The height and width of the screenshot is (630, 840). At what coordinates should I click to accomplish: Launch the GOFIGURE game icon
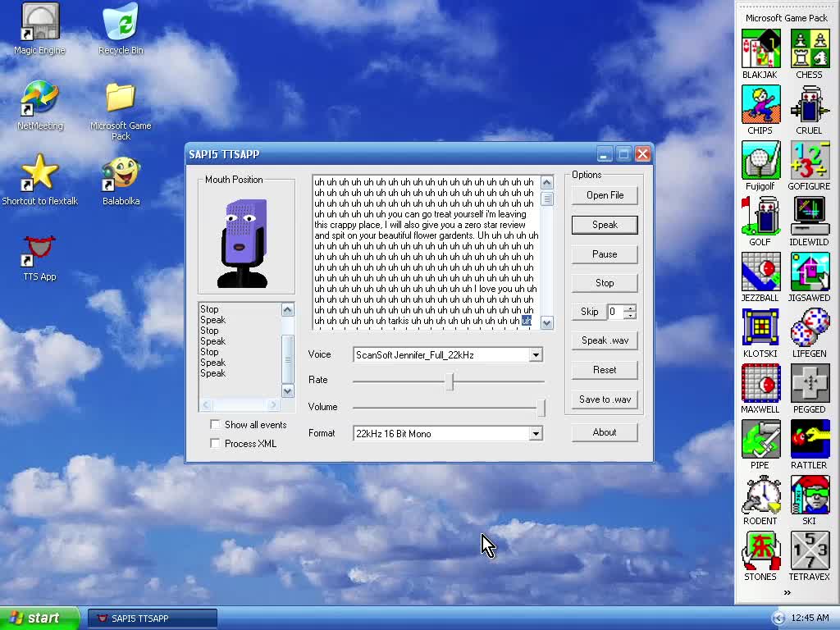809,166
